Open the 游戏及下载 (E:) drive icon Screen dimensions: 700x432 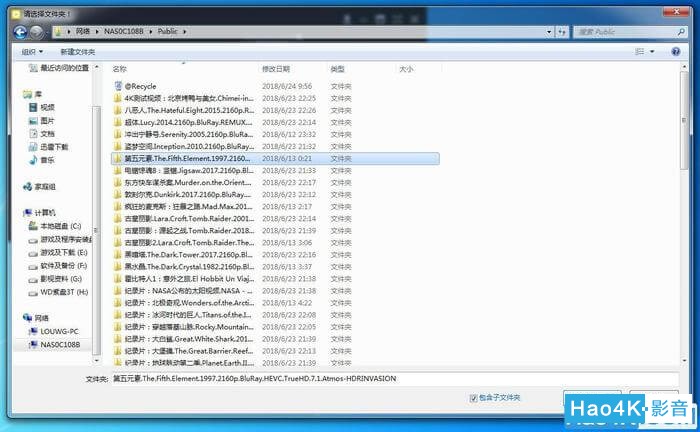33,253
